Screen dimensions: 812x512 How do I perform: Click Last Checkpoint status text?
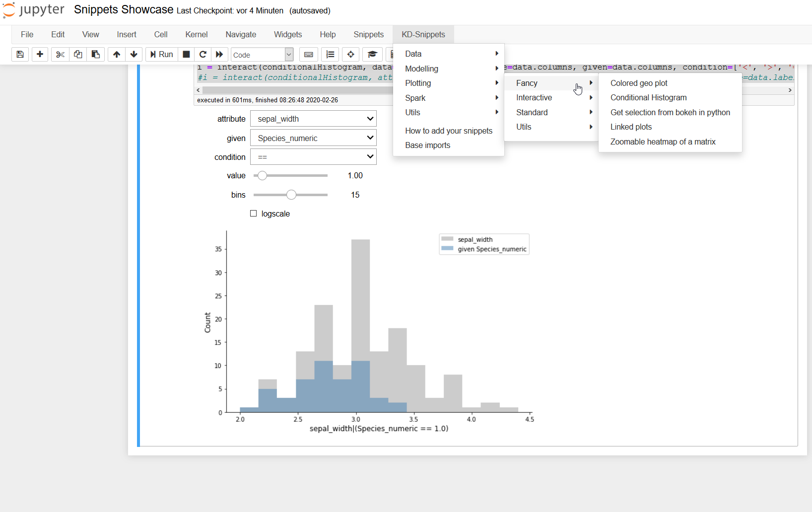point(230,11)
